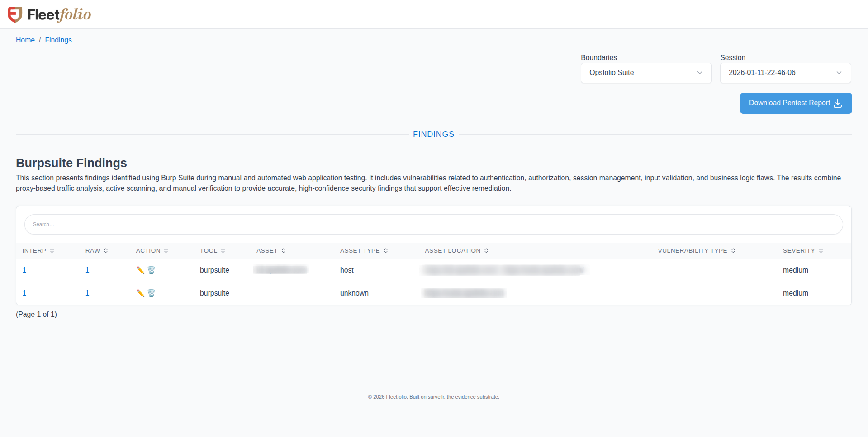Click the INTERP column sort icon
The image size is (868, 437).
tap(52, 250)
